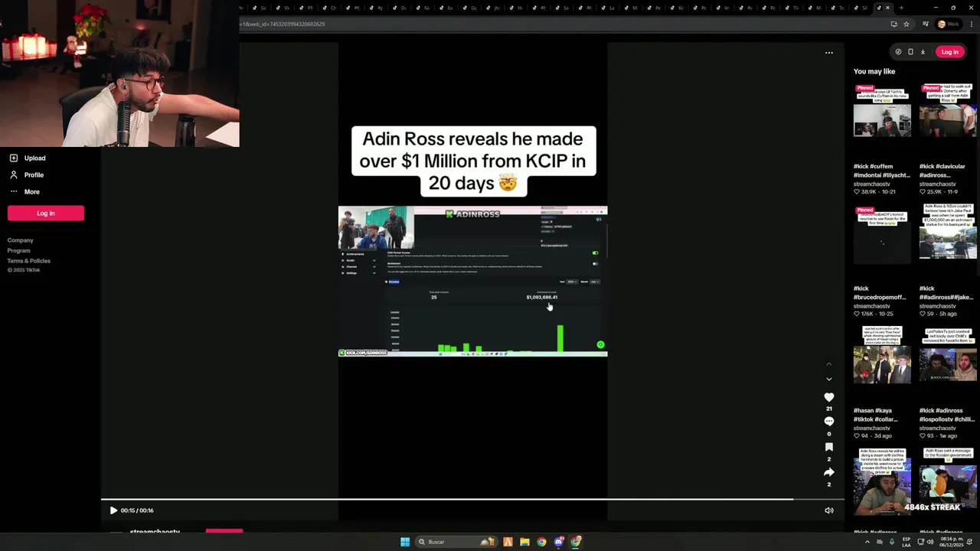Open the Windows Start menu
980x551 pixels.
pyautogui.click(x=405, y=542)
